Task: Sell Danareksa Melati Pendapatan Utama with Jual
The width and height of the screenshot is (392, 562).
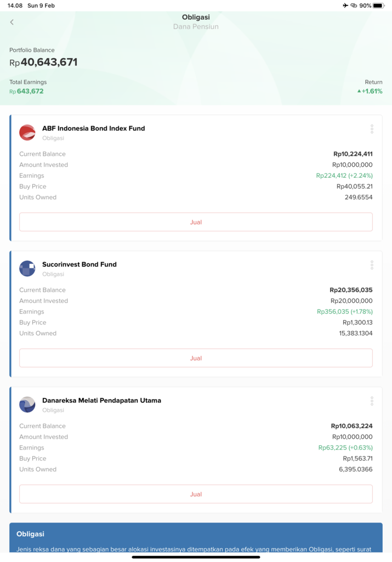Action: pos(196,494)
